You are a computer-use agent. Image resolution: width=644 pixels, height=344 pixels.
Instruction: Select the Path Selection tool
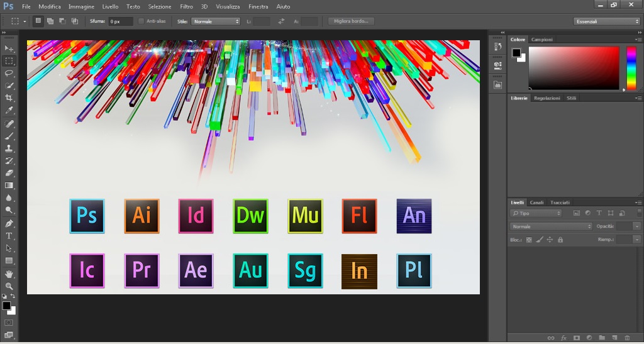click(9, 248)
